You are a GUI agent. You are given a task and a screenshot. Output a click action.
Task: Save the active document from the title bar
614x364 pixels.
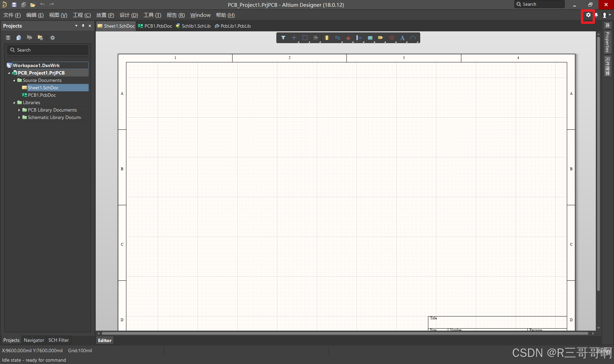pyautogui.click(x=14, y=4)
